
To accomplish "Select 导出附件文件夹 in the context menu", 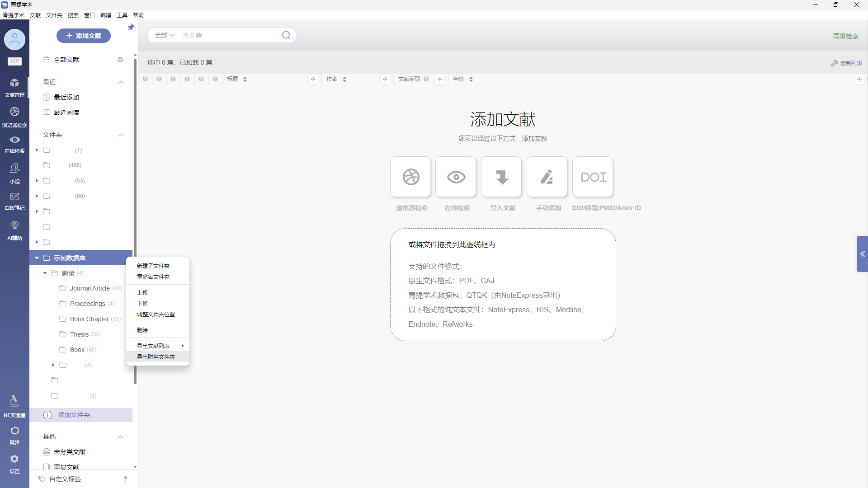I will (156, 357).
